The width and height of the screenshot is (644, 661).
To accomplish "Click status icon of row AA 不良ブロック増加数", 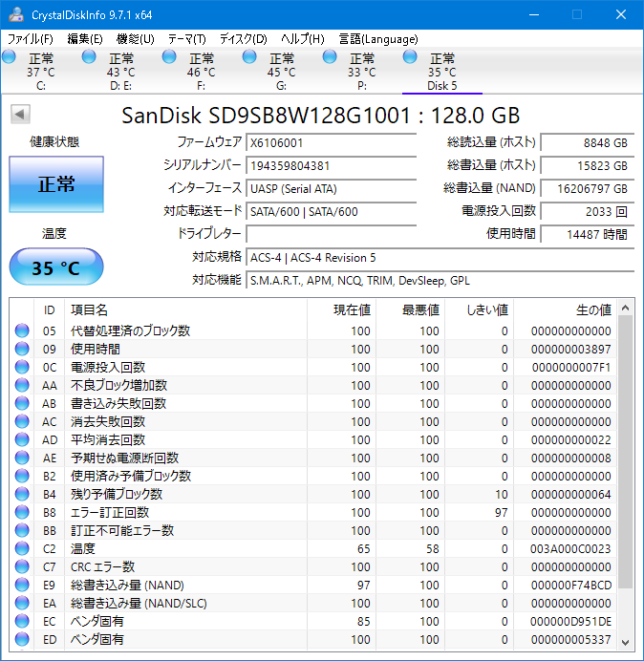I will pyautogui.click(x=22, y=385).
